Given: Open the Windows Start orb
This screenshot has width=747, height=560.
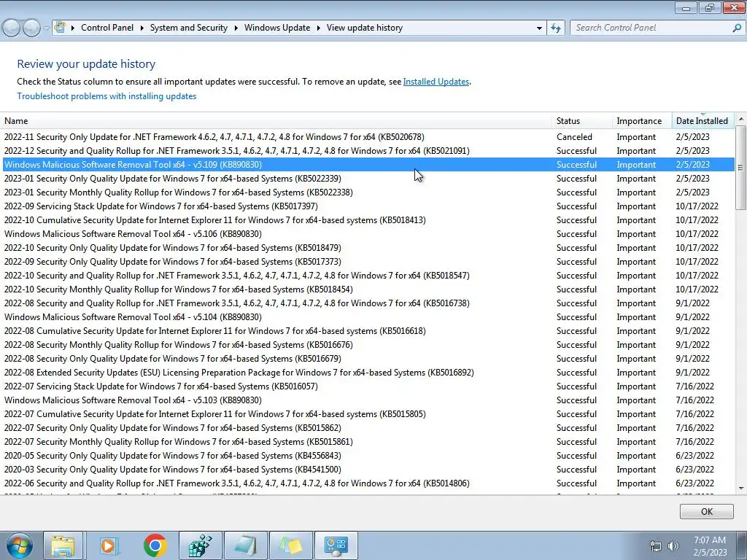Looking at the screenshot, I should [20, 545].
